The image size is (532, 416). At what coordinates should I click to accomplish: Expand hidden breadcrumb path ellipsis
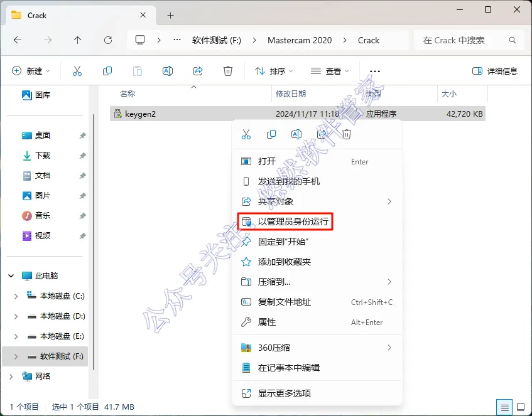pos(176,40)
